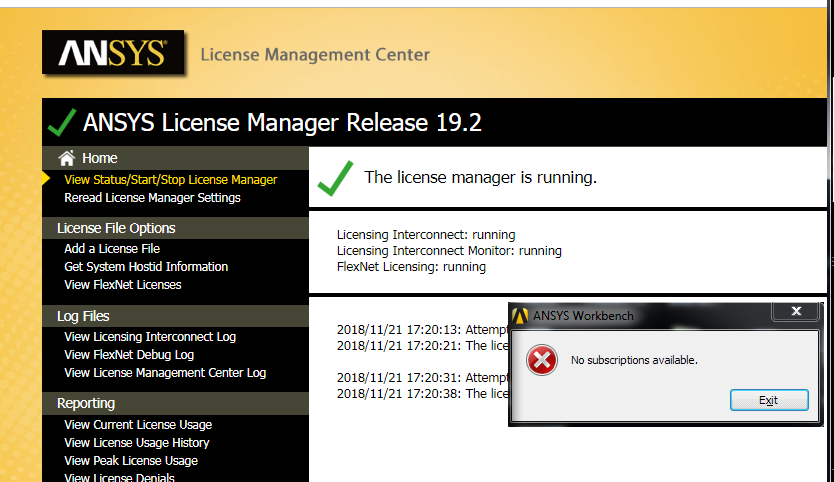Click the Home icon in sidebar
This screenshot has width=834, height=482.
(x=67, y=158)
